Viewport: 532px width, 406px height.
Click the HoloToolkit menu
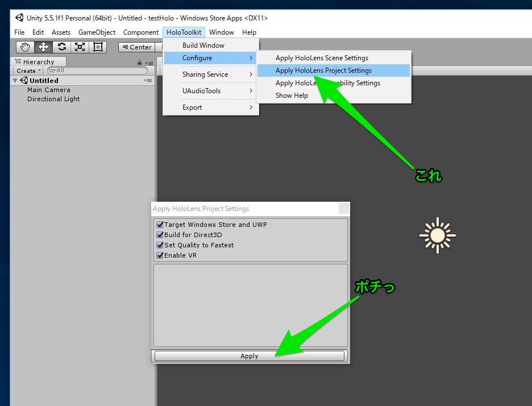(184, 32)
